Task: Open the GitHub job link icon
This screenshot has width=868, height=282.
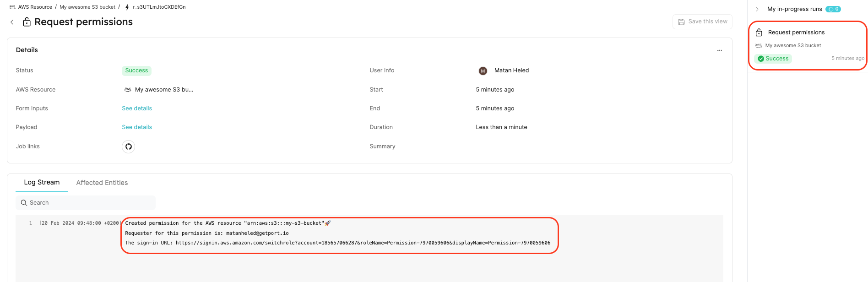Action: coord(128,146)
